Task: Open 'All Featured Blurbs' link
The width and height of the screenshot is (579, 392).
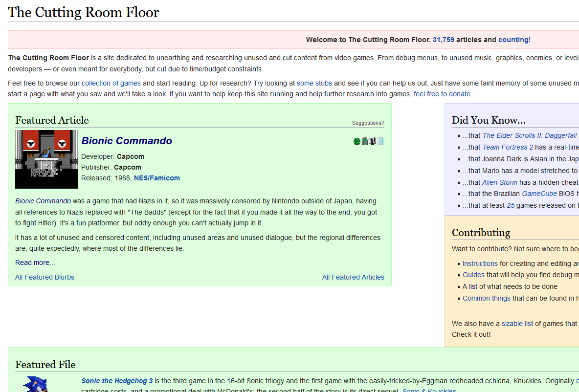Action: tap(45, 277)
